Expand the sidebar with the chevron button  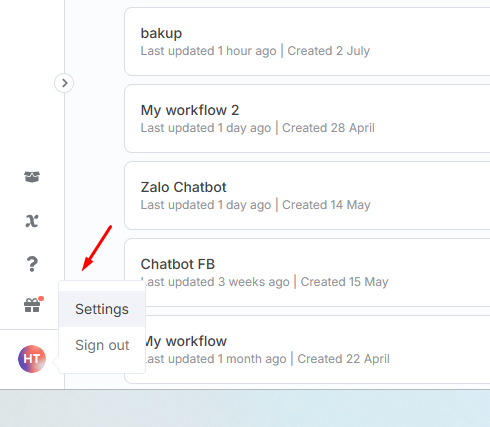click(64, 83)
